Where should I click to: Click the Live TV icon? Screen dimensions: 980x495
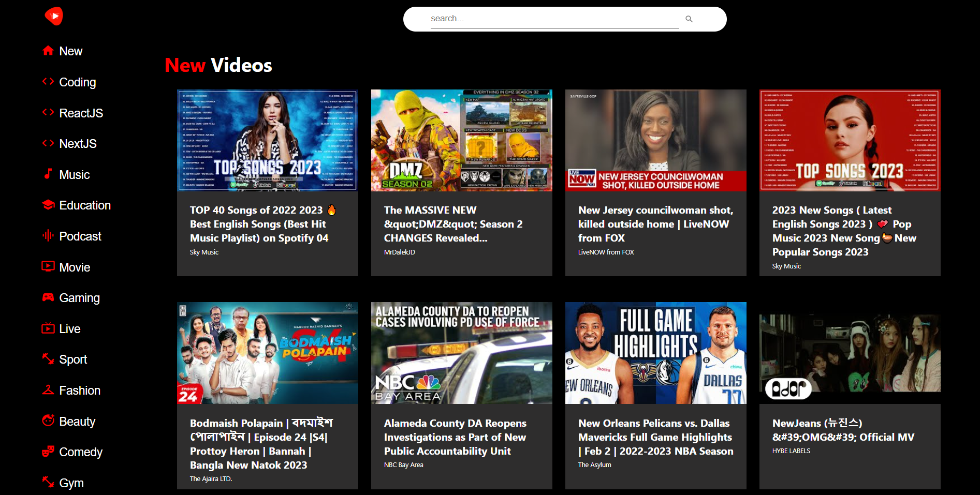click(48, 328)
